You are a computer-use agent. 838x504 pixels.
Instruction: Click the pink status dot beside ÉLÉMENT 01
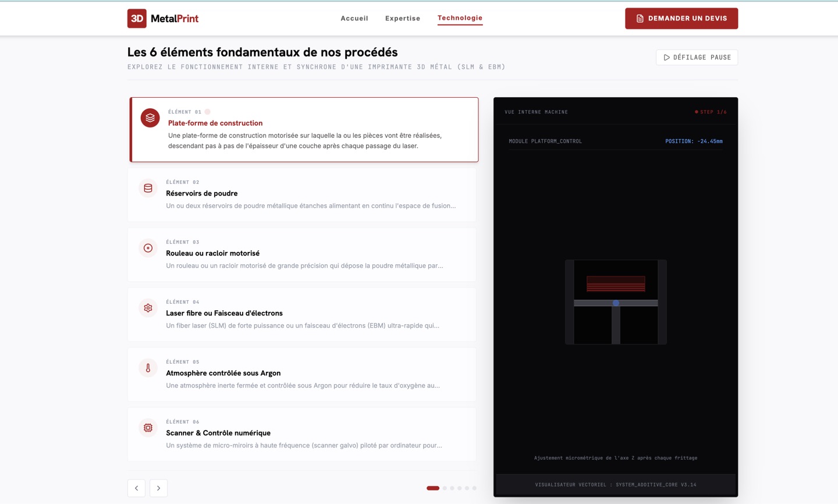click(x=207, y=112)
